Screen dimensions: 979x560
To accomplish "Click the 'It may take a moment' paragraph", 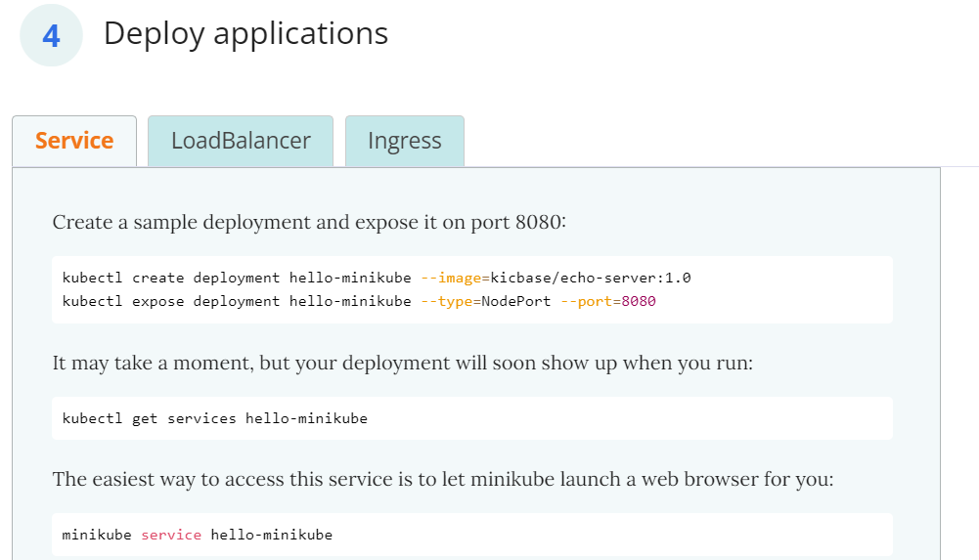I will (403, 364).
